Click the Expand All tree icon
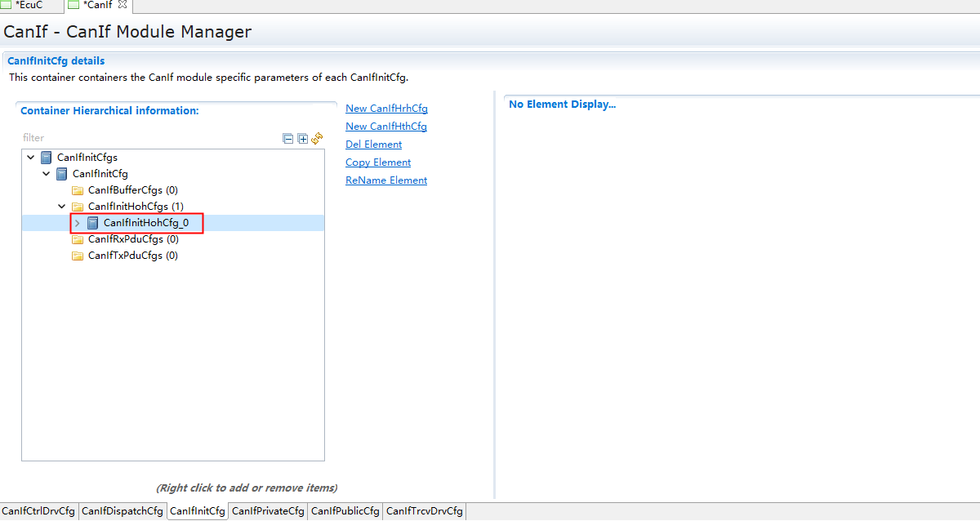The image size is (980, 521). tap(302, 139)
